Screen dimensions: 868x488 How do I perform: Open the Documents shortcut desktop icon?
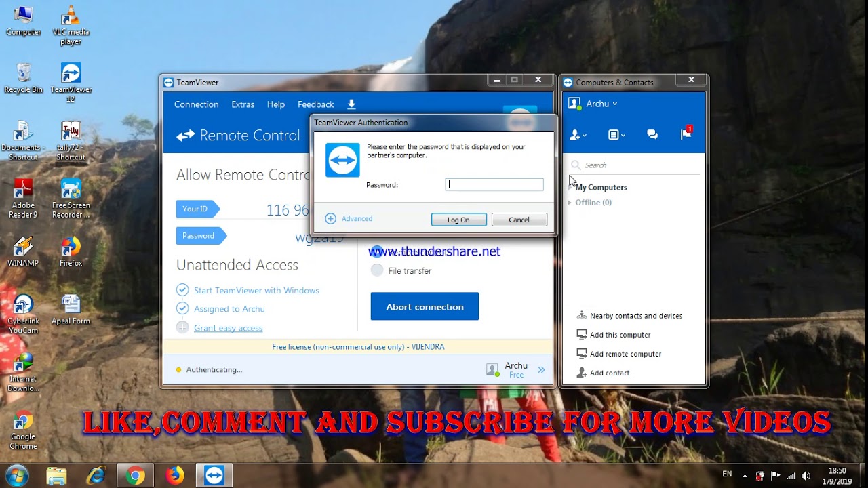coord(24,140)
